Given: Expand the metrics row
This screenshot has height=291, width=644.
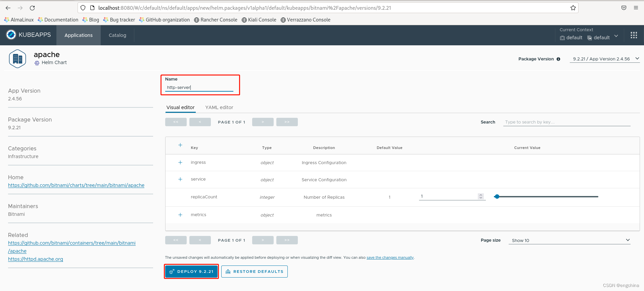Looking at the screenshot, I should click(x=180, y=215).
